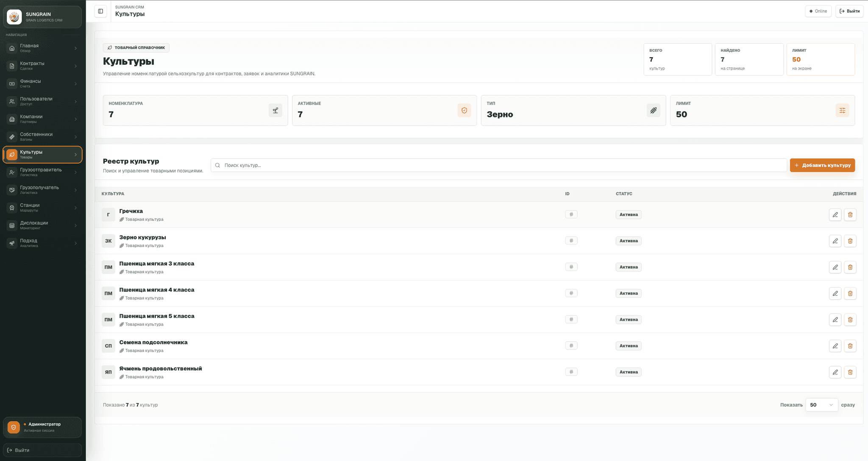Expand the Пользователи chevron
This screenshot has width=868, height=461.
point(75,102)
